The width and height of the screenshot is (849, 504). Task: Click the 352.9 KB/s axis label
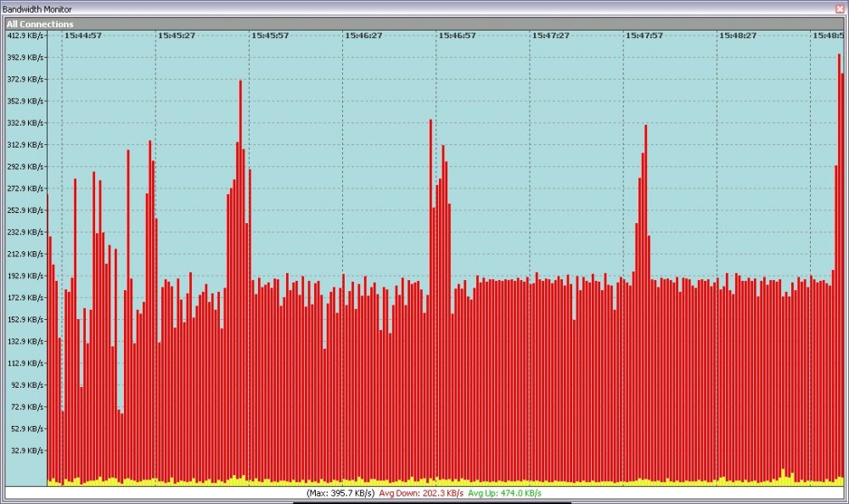click(x=25, y=101)
